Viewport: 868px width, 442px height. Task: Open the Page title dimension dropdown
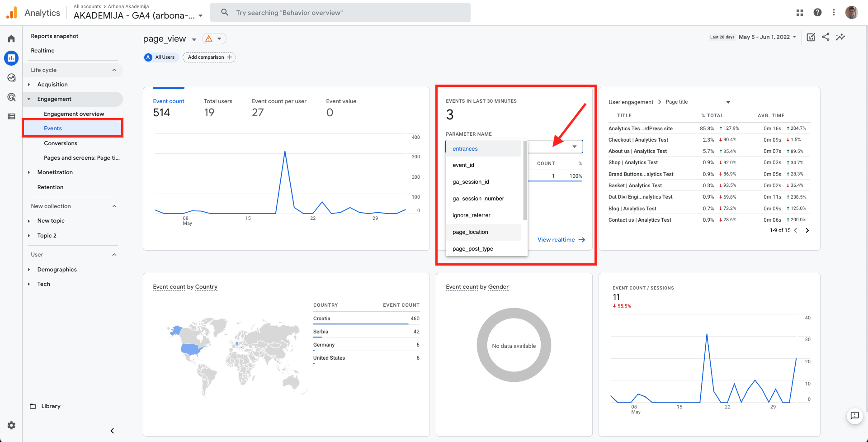698,102
